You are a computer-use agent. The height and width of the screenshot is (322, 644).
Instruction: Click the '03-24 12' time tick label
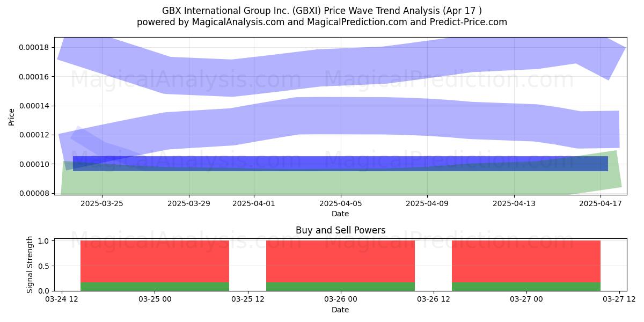(x=62, y=299)
